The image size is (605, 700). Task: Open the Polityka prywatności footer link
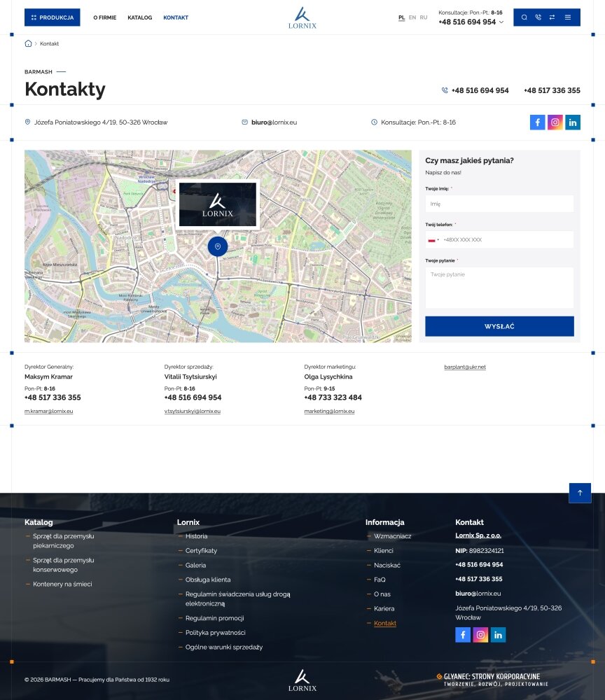[215, 633]
